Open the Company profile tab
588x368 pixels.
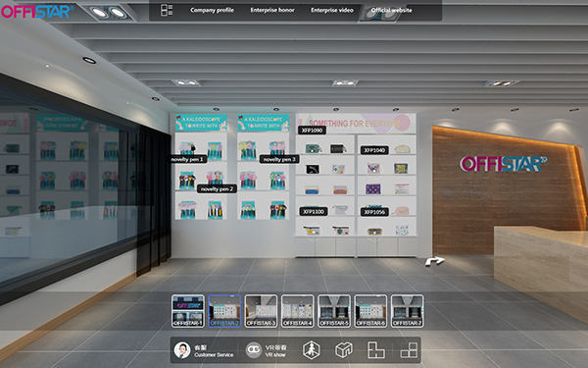point(212,10)
